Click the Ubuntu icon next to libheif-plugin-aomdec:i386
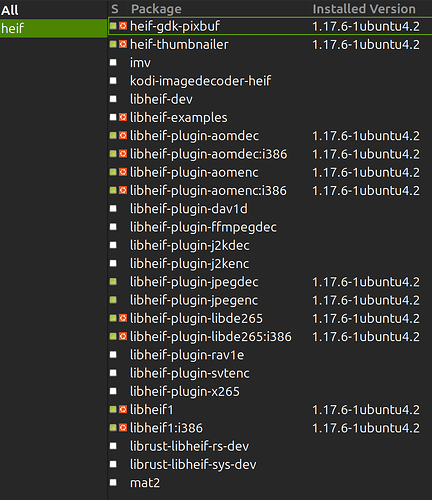Screen dimensions: 432x500 click(123, 154)
